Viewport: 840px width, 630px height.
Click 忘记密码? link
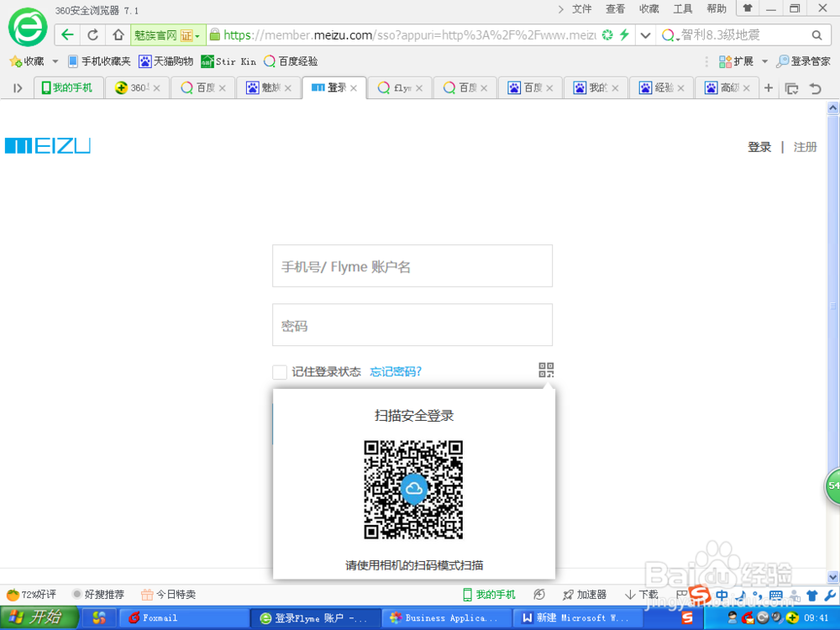pos(396,372)
